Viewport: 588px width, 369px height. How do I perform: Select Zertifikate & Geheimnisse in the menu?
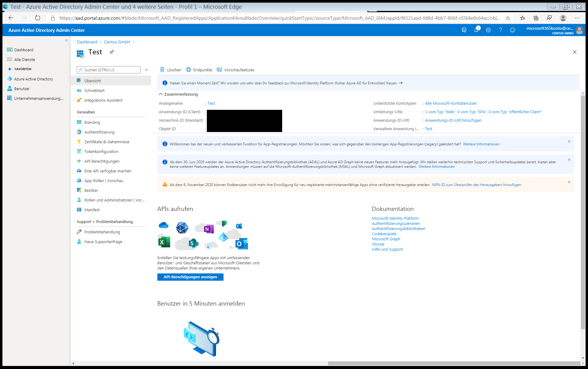pos(107,142)
